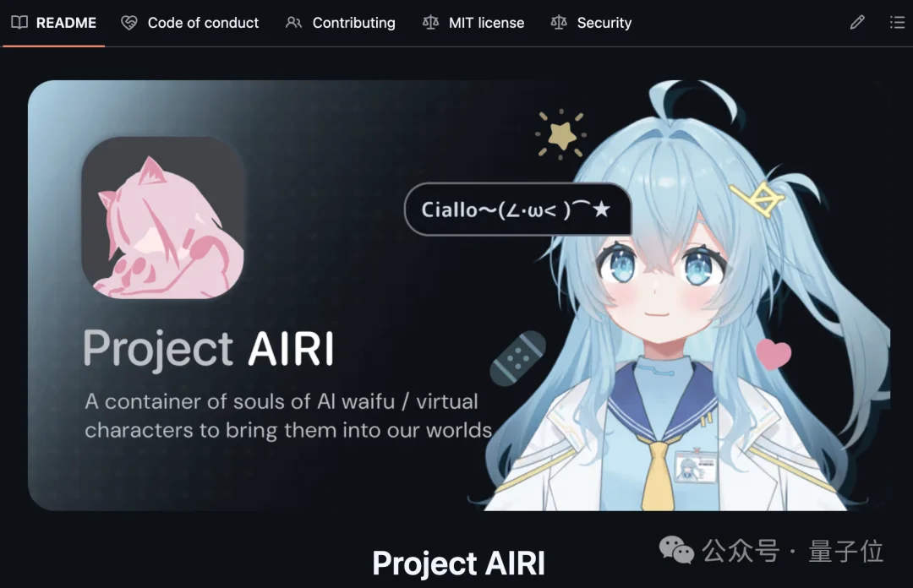Screen dimensions: 913x588
Task: Click the bandage sticker on the banner
Action: point(517,358)
